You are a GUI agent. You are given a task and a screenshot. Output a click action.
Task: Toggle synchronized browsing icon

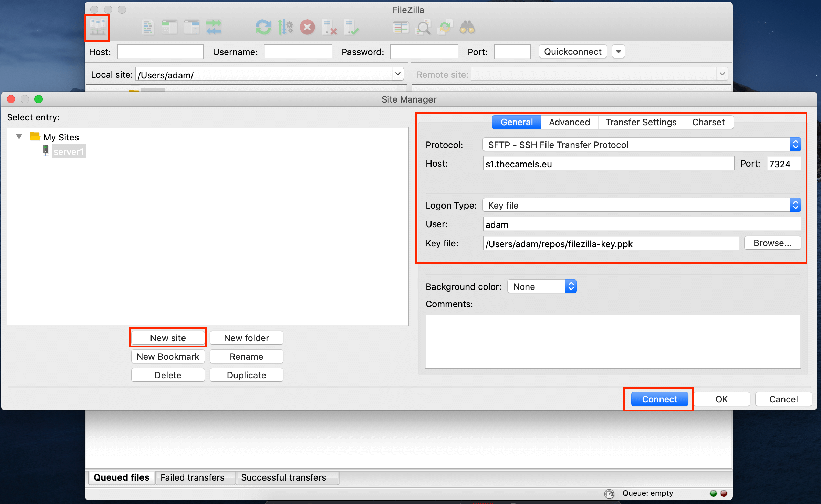(445, 28)
